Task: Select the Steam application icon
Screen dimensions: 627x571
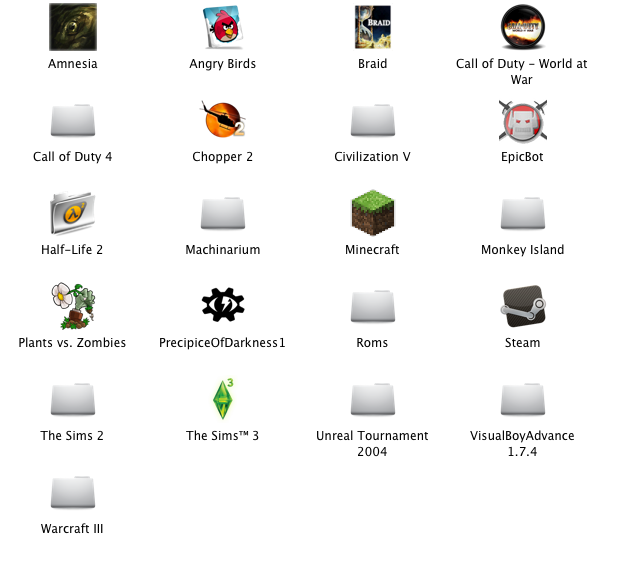Action: click(522, 306)
